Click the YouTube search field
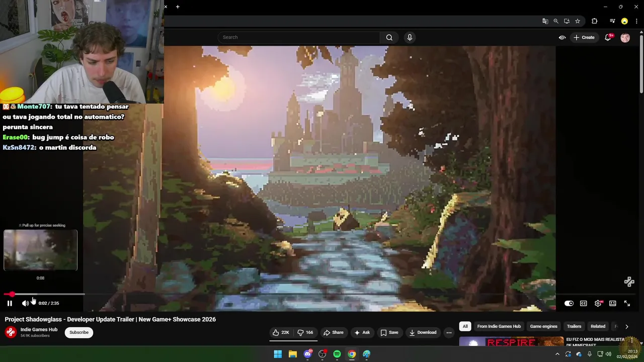Viewport: 644px width, 362px height. click(299, 37)
